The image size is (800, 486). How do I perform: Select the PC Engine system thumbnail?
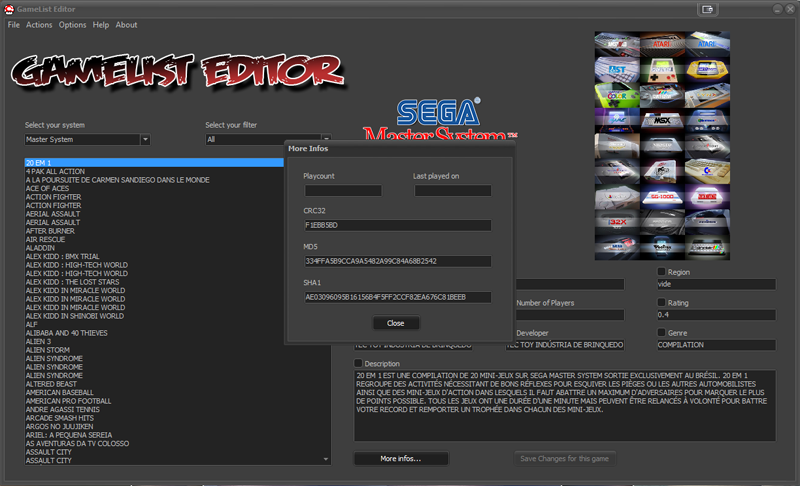tap(662, 171)
